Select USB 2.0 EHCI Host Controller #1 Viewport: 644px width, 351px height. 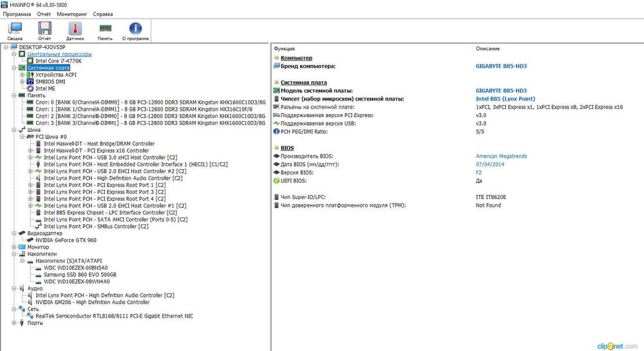click(x=115, y=205)
